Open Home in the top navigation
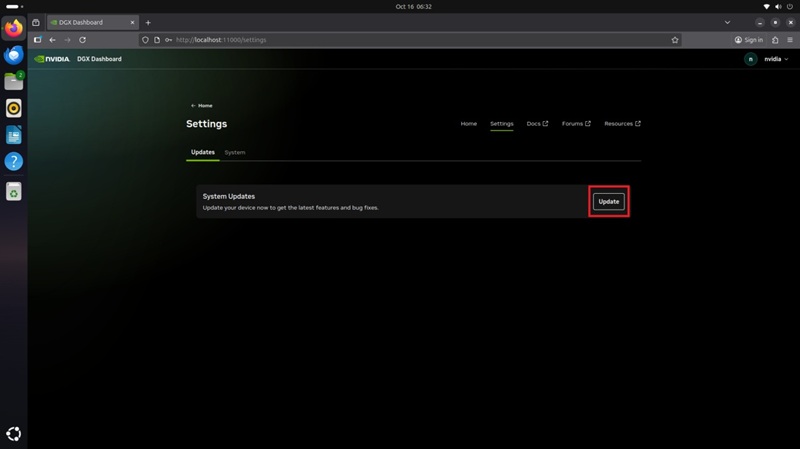Image resolution: width=800 pixels, height=449 pixels. click(x=468, y=123)
